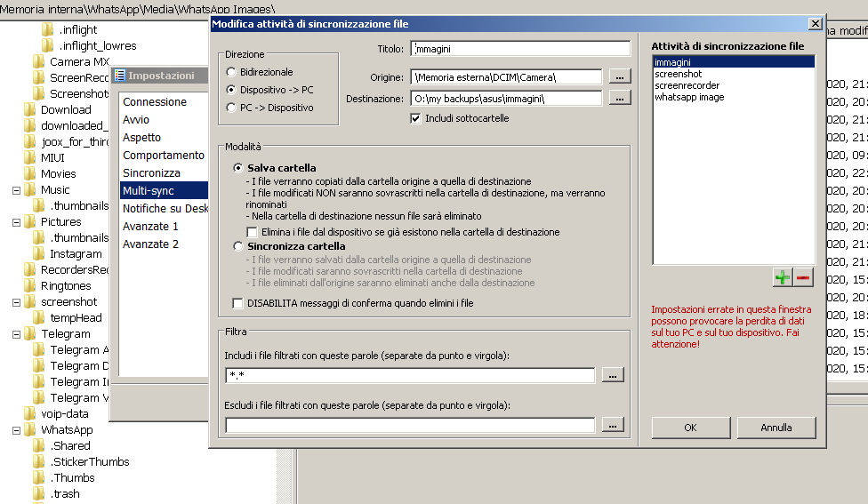868x504 pixels.
Task: Select the Camera MX folder in tree
Action: (79, 61)
